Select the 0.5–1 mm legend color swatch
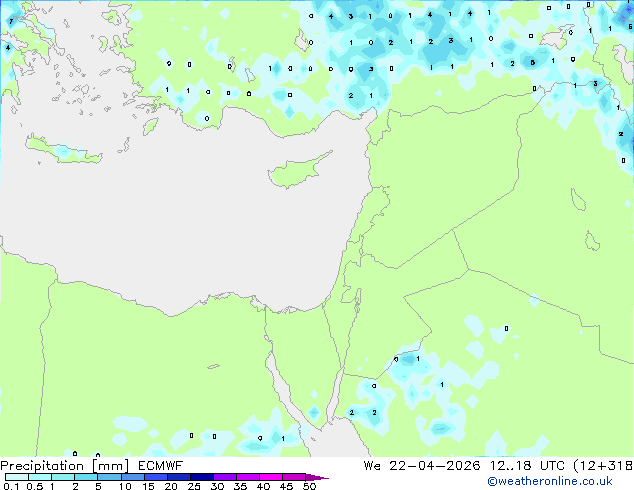Image resolution: width=634 pixels, height=490 pixels. tap(40, 477)
